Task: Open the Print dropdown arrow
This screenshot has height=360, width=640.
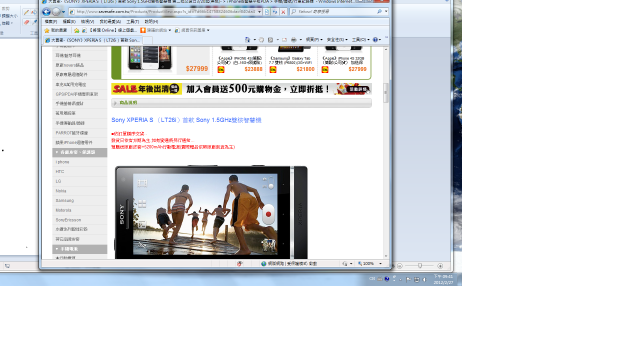Action: (300, 40)
